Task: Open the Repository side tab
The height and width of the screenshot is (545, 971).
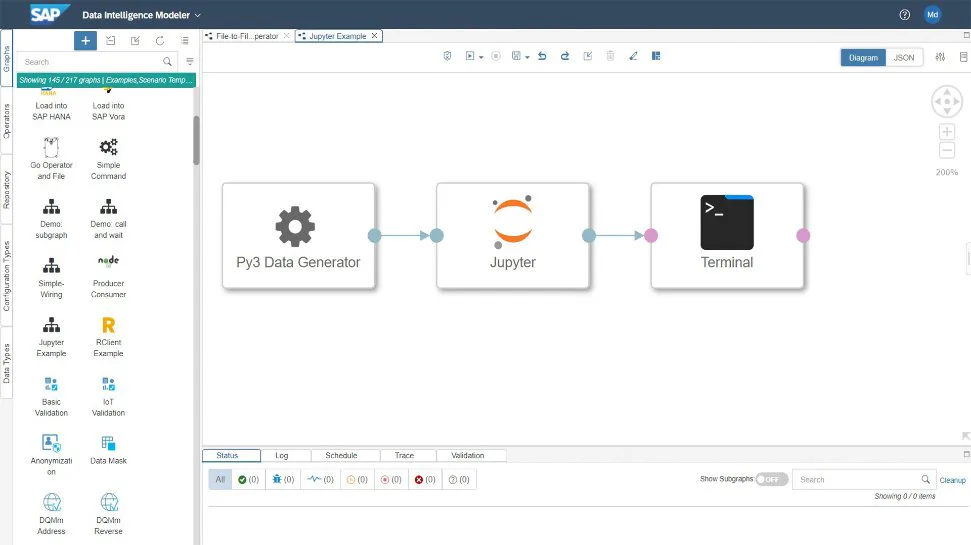Action: click(x=6, y=190)
